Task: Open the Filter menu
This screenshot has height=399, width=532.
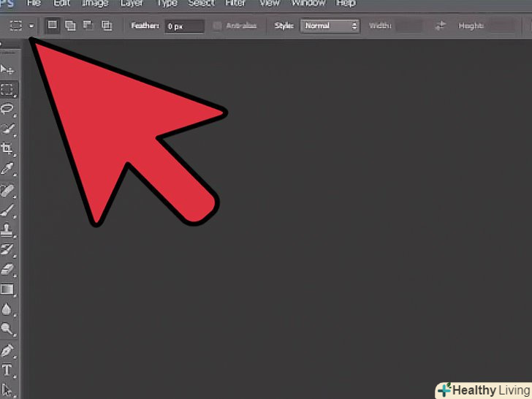Action: pyautogui.click(x=235, y=4)
